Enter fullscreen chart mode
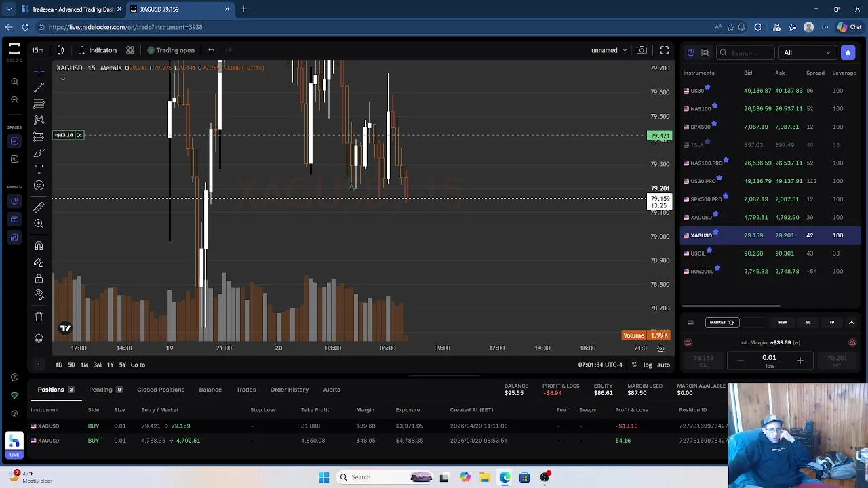The image size is (868, 488). 665,50
